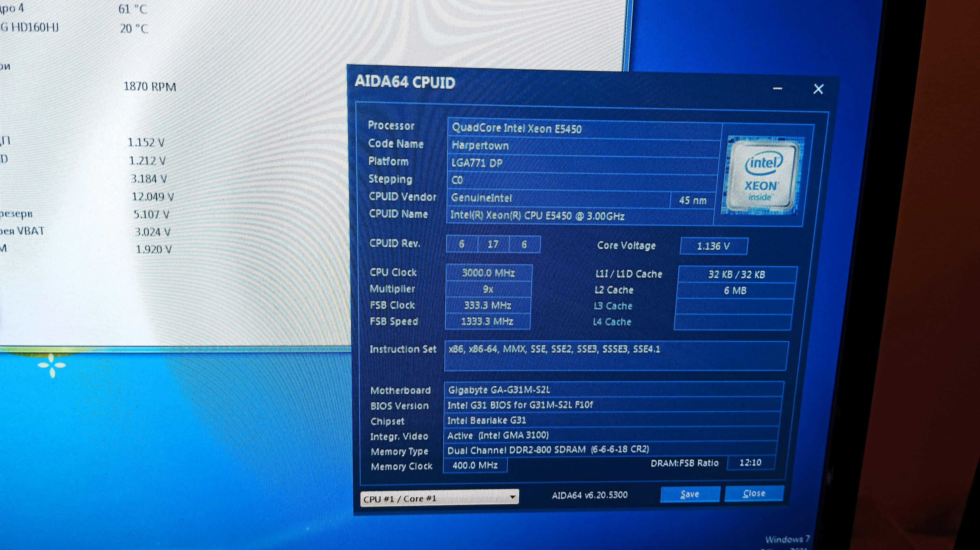Screen dimensions: 980x550
Task: Click the DRAM:FSB Ratio value 12:10
Action: pos(751,462)
